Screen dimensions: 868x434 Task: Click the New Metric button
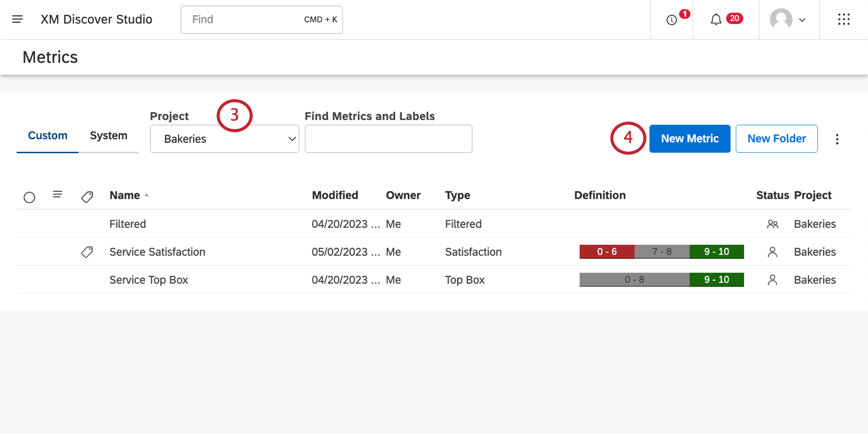pos(689,139)
